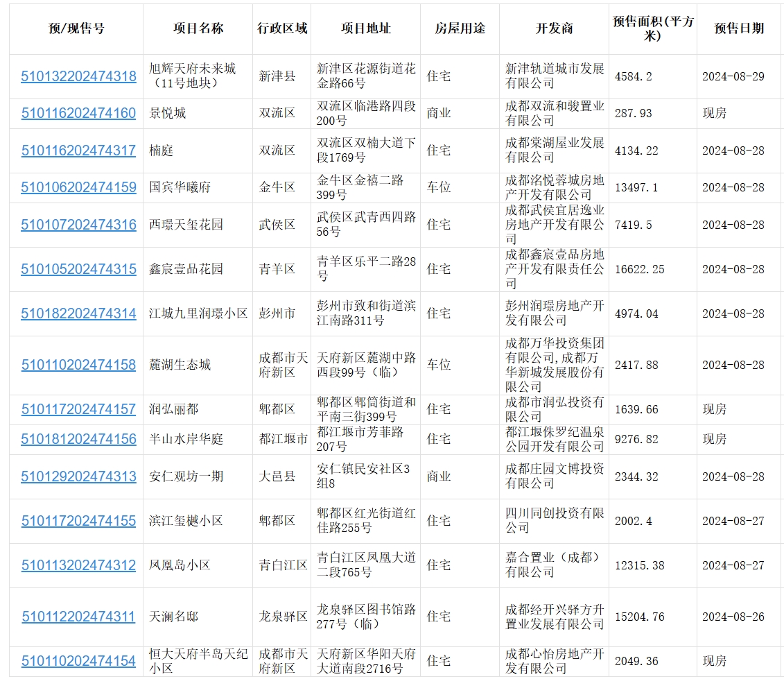
Task: Select project name 麓湖生态城
Action: tap(180, 365)
